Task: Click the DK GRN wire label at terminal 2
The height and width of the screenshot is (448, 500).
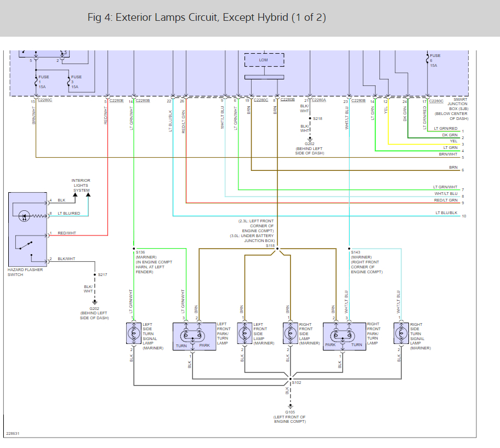Action: pos(450,135)
